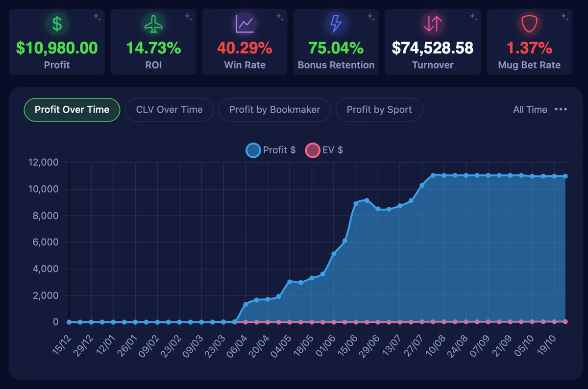Click the Mug Bet Rate card label
Viewport: 588px width, 389px height.
(x=529, y=65)
